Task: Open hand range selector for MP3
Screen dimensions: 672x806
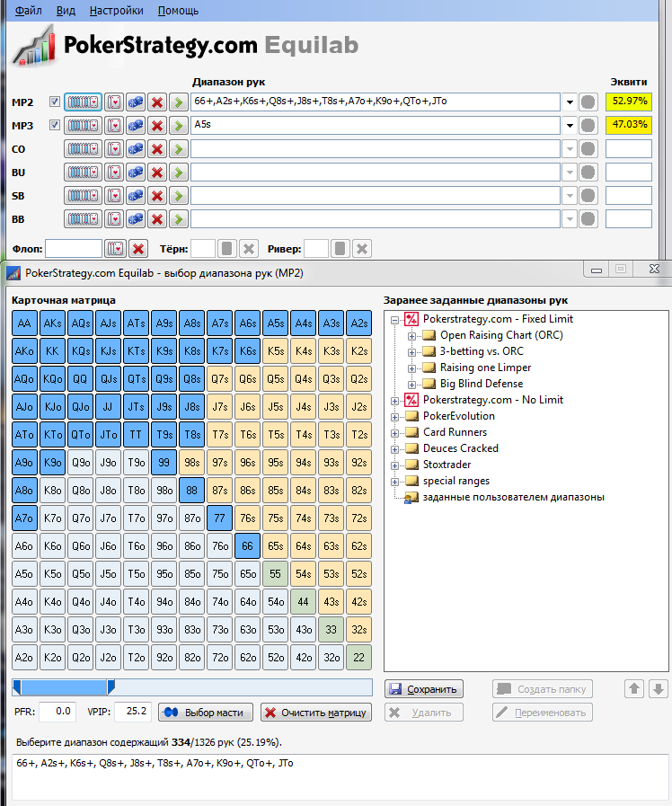Action: click(x=83, y=126)
